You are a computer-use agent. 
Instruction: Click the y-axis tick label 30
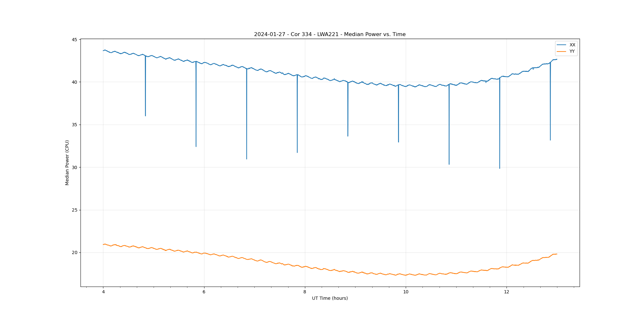[x=74, y=167]
